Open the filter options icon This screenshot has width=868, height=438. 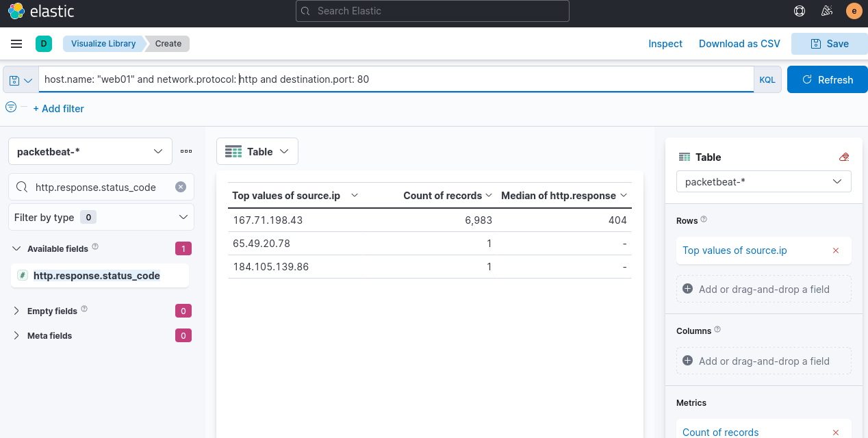(11, 107)
